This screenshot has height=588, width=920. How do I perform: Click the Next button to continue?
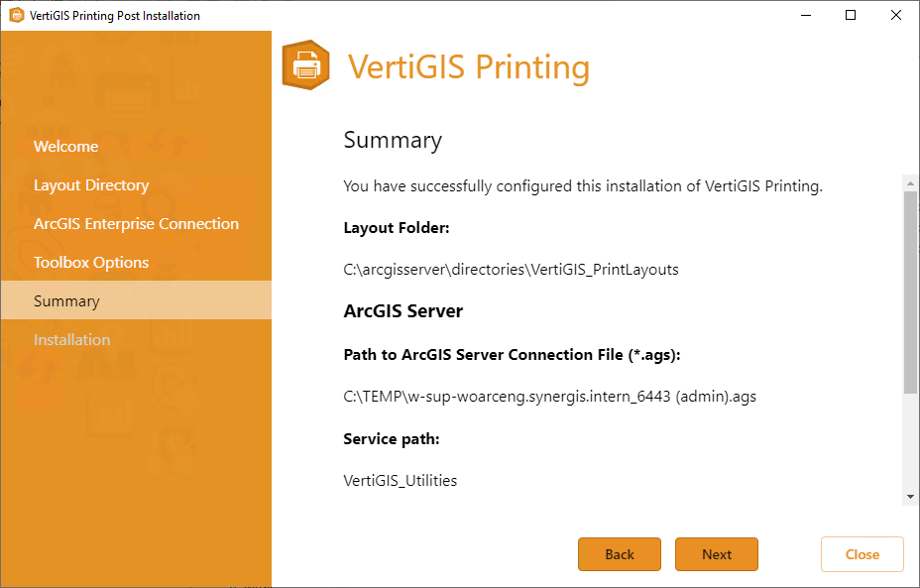tap(716, 554)
